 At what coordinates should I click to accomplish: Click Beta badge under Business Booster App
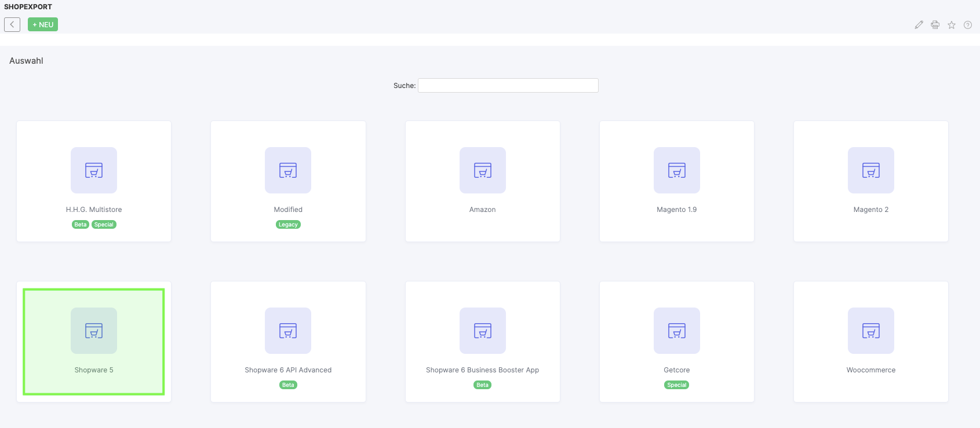point(483,385)
